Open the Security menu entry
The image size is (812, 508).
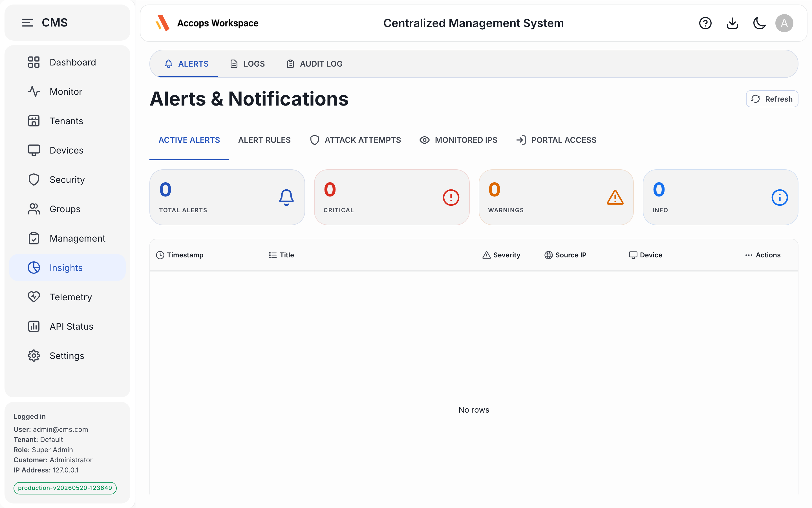[x=67, y=179]
